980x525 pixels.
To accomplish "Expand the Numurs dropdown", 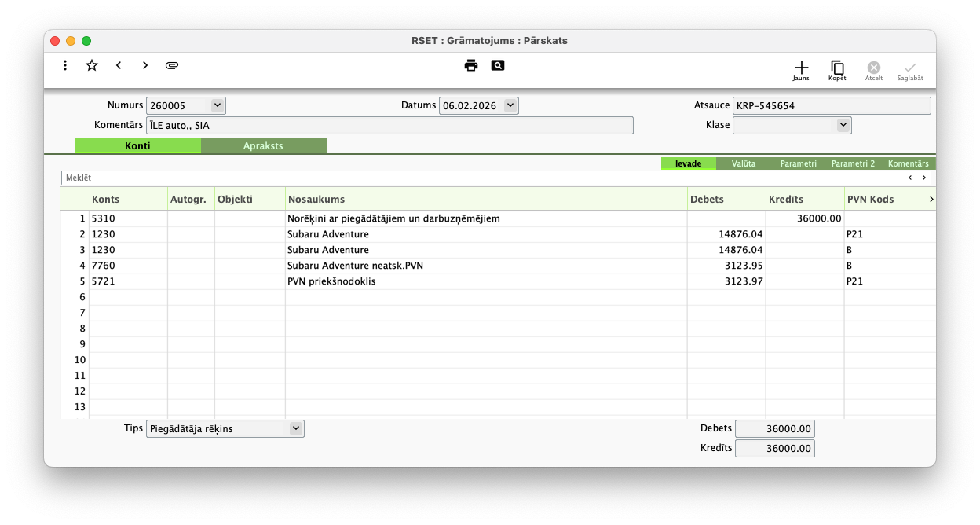I will [218, 105].
